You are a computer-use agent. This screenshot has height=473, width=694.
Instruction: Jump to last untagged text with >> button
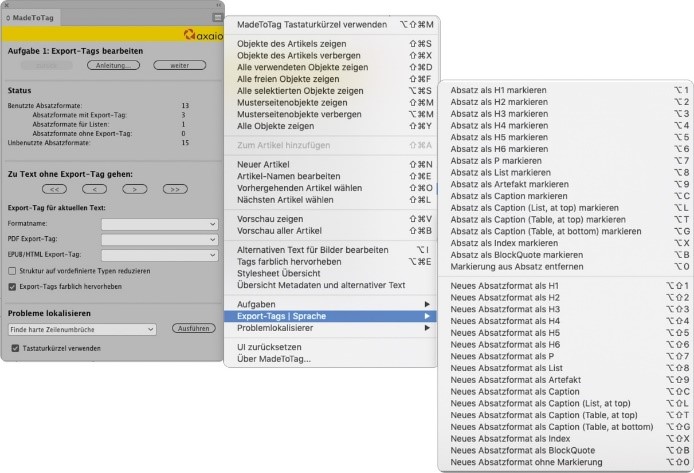point(175,189)
